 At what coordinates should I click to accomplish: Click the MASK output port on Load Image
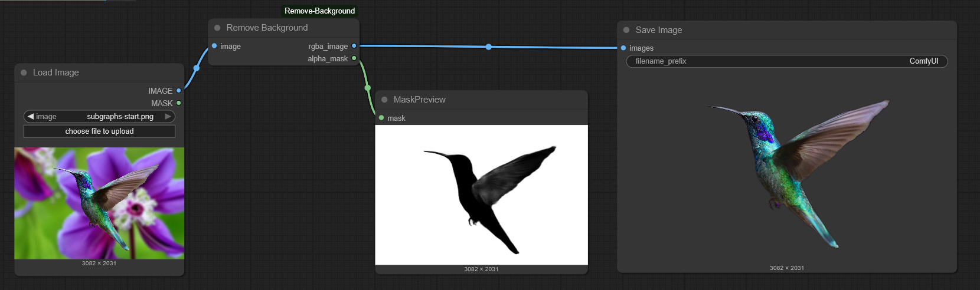pos(178,103)
